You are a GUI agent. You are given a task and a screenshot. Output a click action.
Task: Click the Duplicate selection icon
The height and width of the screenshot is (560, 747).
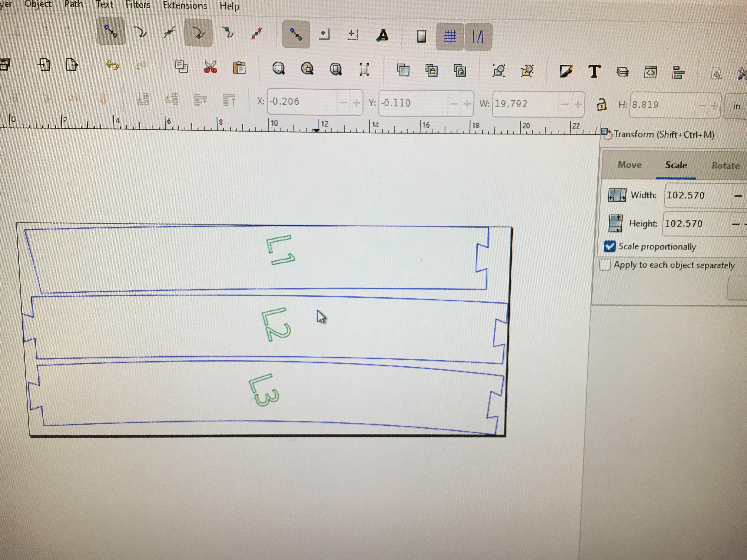point(403,70)
